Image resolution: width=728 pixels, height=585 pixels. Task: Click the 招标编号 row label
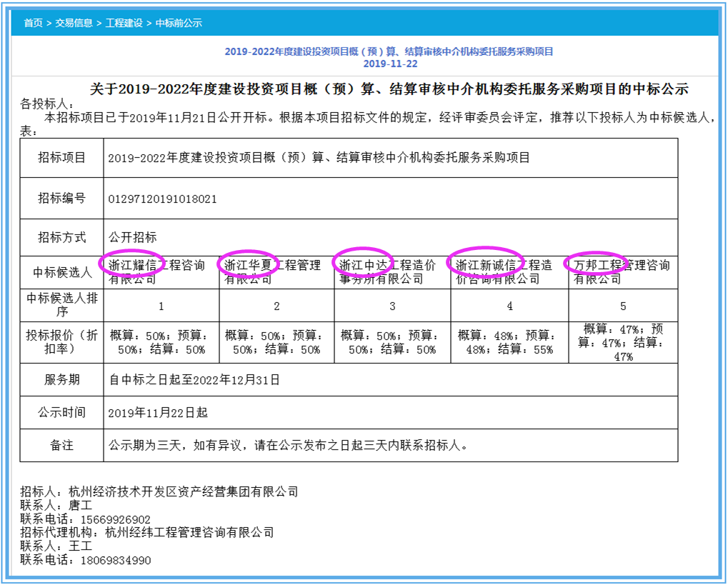(61, 199)
